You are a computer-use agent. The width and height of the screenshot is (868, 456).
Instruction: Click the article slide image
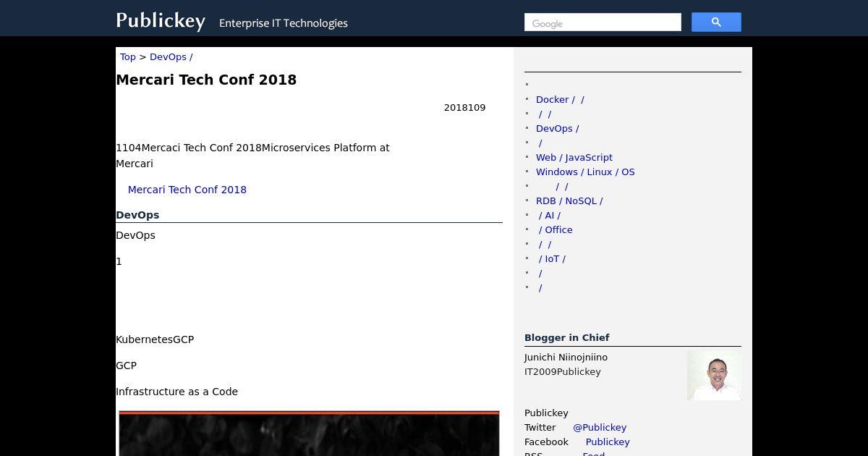[x=309, y=434]
